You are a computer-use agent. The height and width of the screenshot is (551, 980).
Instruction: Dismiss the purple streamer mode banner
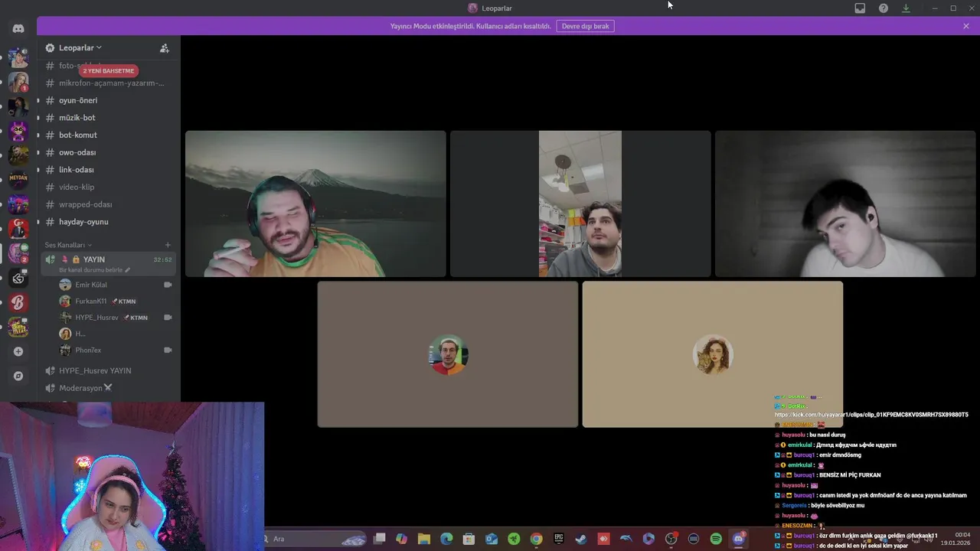click(966, 26)
